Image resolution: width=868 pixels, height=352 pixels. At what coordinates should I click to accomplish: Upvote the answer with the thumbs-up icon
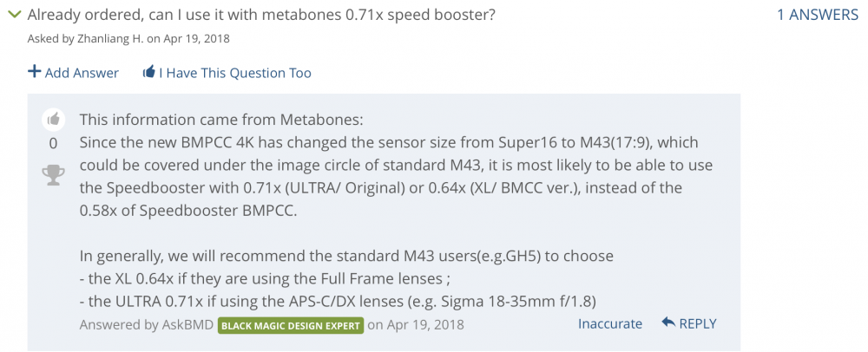coord(53,119)
